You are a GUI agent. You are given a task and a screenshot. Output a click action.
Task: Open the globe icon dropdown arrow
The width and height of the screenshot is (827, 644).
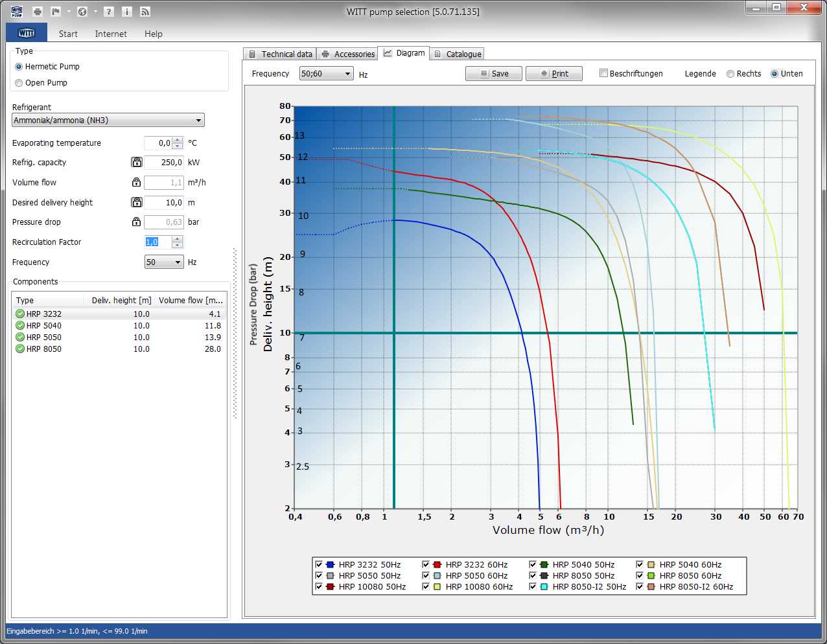click(x=95, y=12)
